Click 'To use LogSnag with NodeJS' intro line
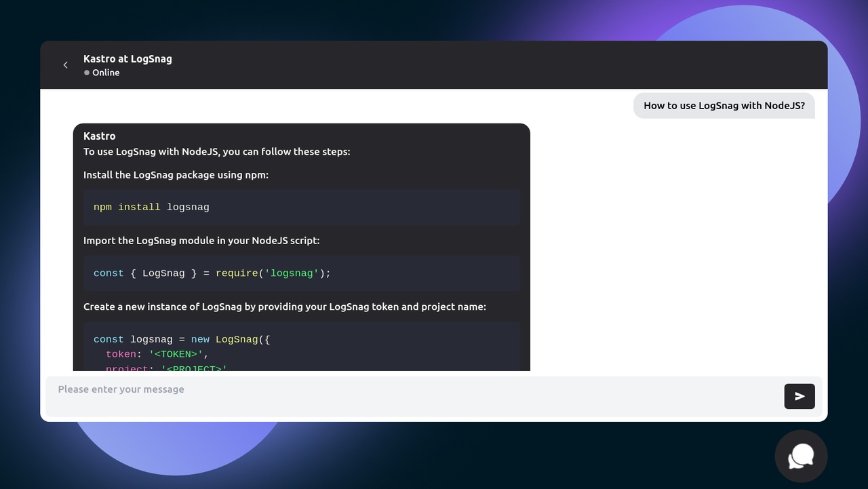Image resolution: width=868 pixels, height=489 pixels. pyautogui.click(x=217, y=152)
